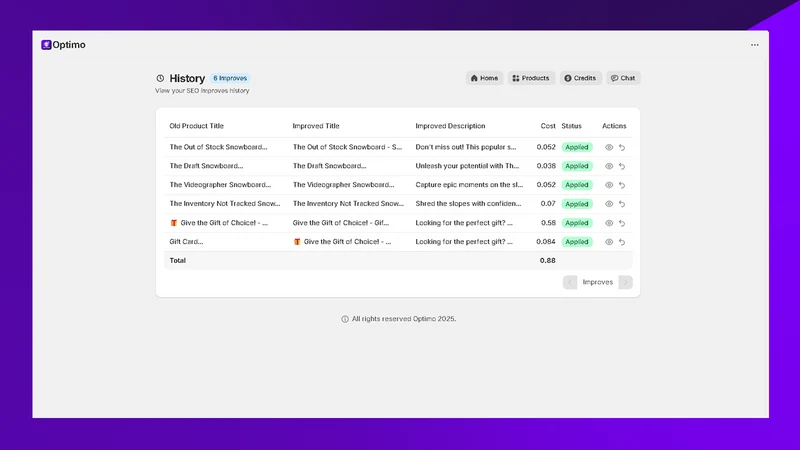Click the Improved Description column header
The height and width of the screenshot is (450, 800).
pyautogui.click(x=450, y=126)
